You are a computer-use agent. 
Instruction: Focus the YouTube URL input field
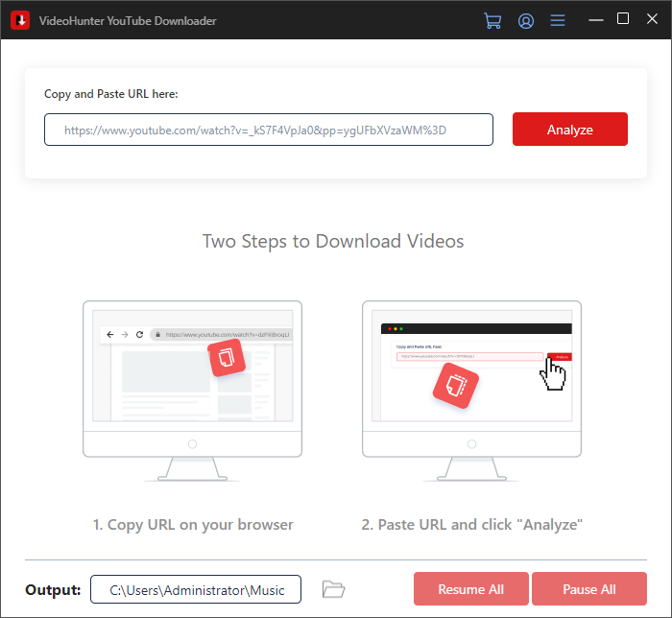point(269,130)
